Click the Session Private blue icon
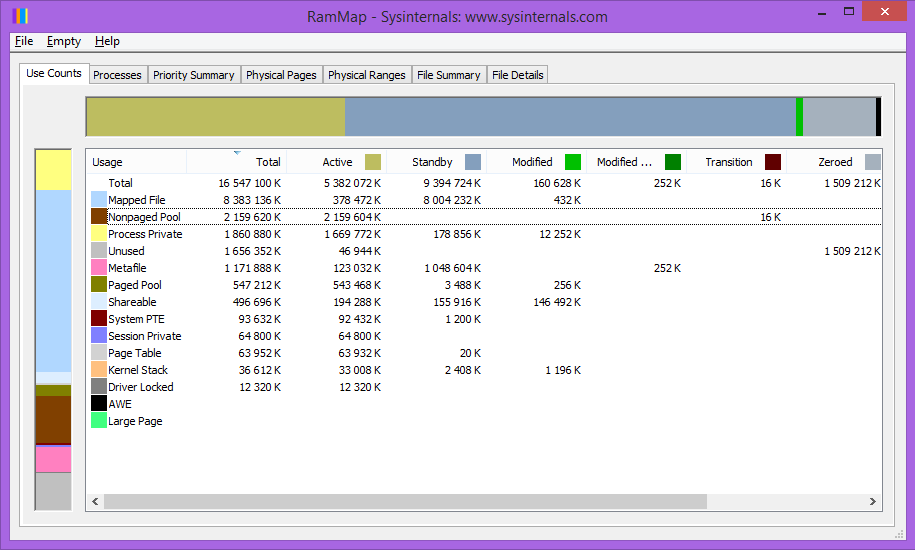The width and height of the screenshot is (915, 550). (99, 336)
